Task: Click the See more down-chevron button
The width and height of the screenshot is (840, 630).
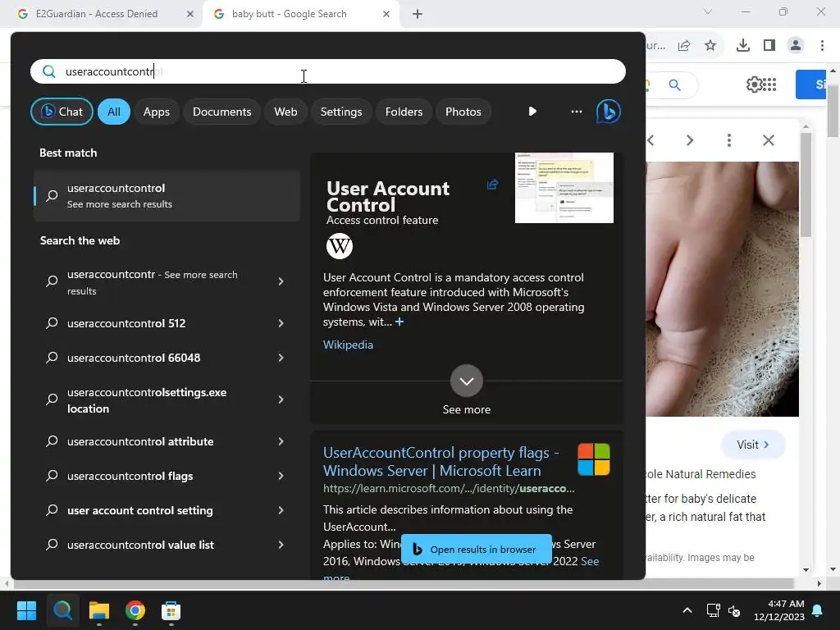Action: (467, 381)
